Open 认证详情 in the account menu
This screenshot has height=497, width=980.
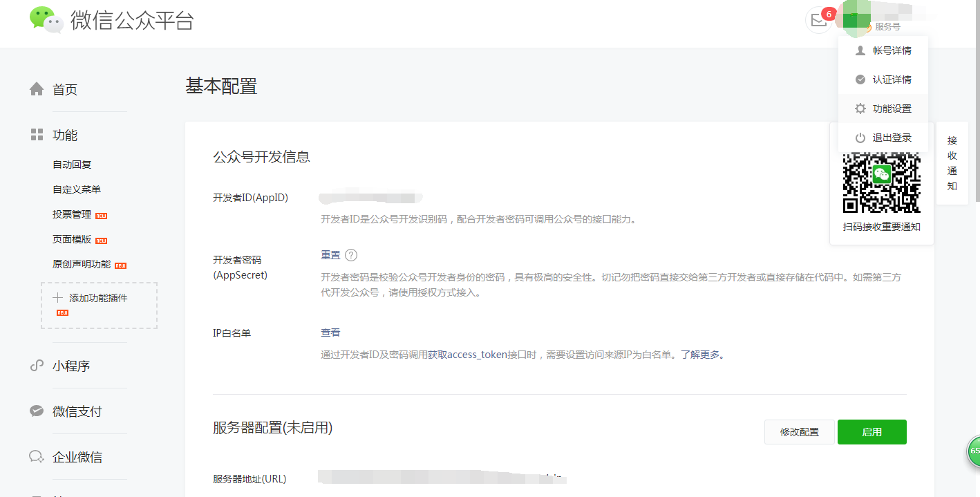[x=883, y=79]
